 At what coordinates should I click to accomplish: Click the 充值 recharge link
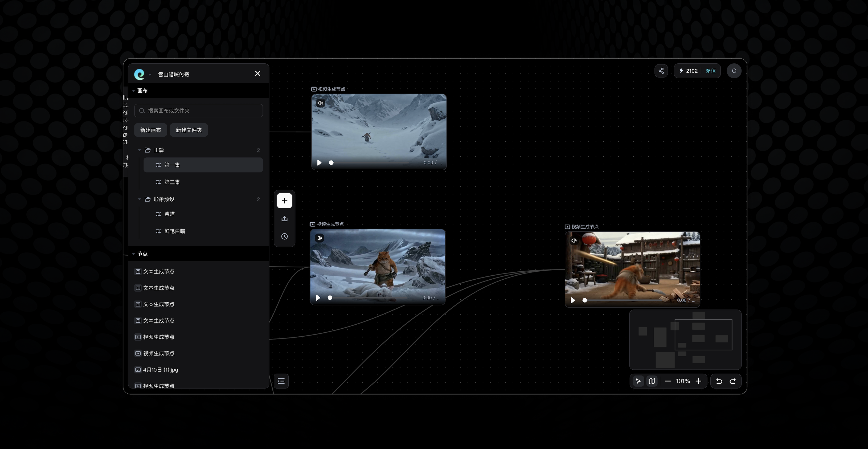coord(711,71)
